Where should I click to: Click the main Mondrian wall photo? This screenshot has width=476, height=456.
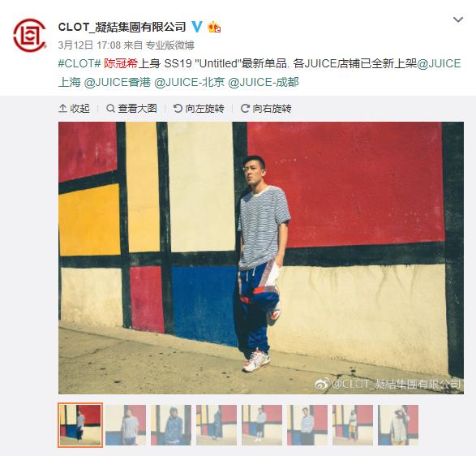coord(261,258)
